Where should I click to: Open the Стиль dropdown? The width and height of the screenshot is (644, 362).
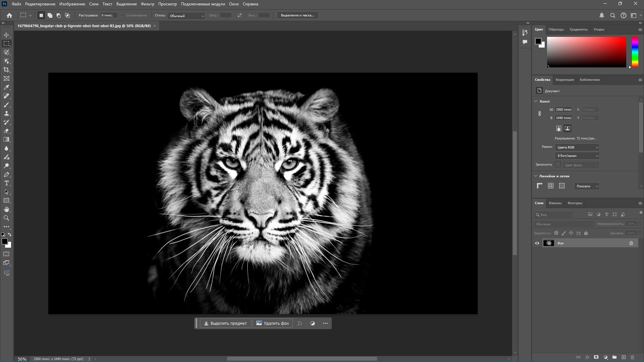(186, 16)
